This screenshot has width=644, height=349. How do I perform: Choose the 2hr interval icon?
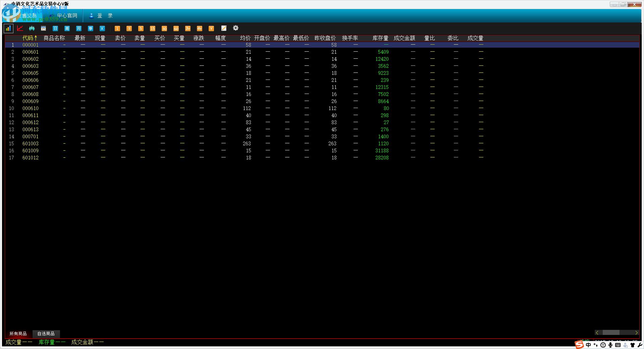point(188,29)
